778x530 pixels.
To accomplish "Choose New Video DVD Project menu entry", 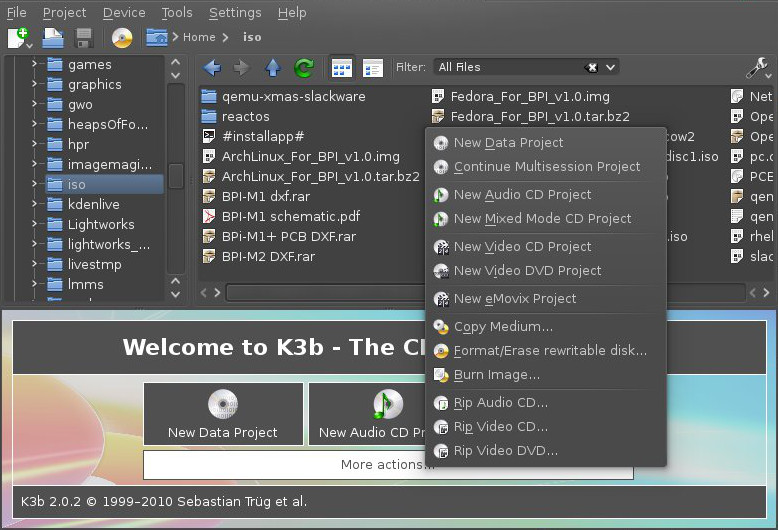I will pos(527,271).
